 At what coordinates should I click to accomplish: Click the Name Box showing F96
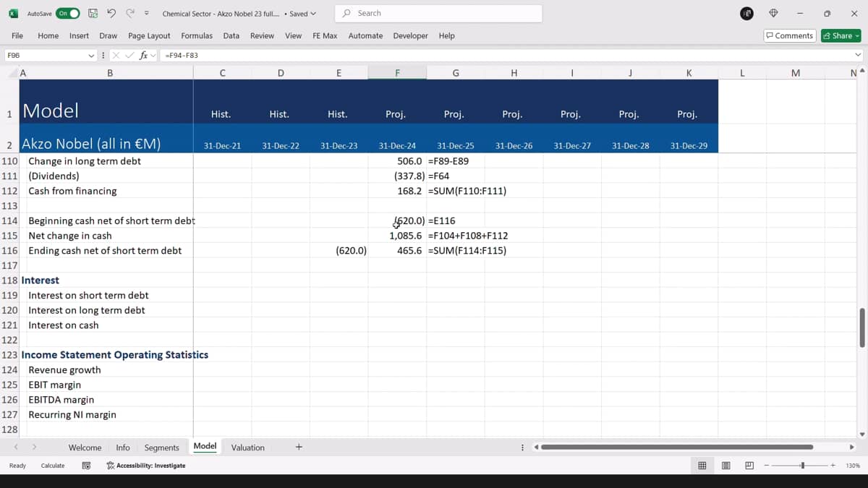pos(45,55)
